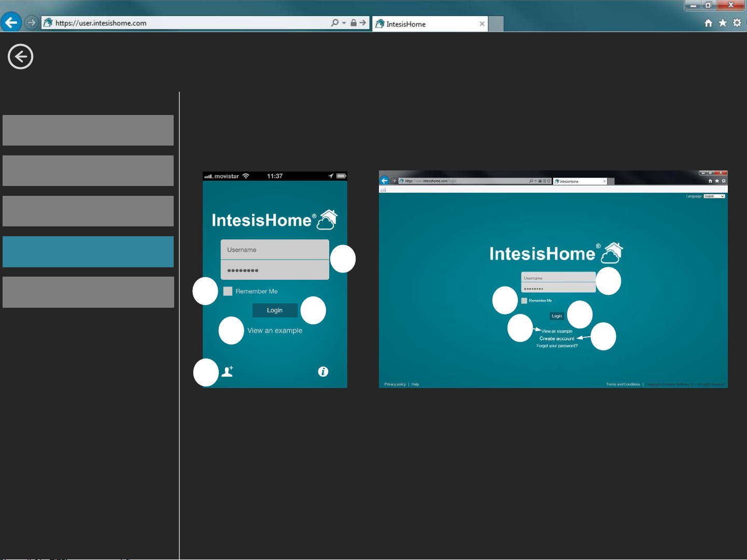Click the movistar carrier label
This screenshot has width=747, height=560.
click(227, 176)
